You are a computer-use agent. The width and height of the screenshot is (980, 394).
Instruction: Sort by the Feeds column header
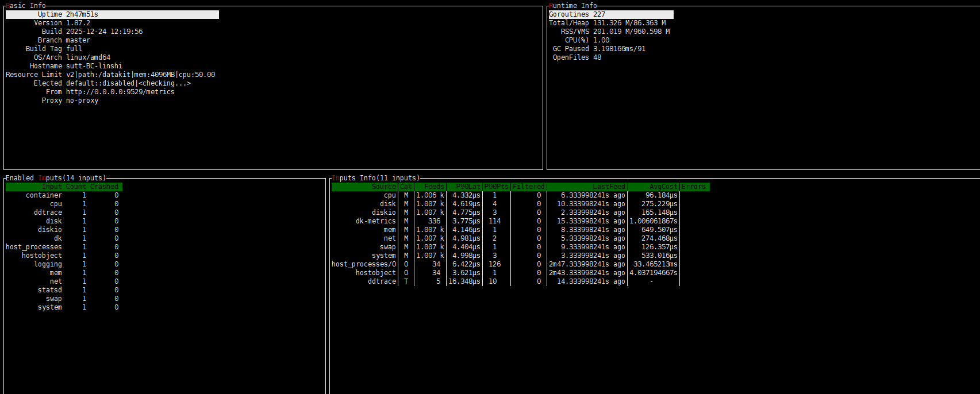click(x=433, y=187)
